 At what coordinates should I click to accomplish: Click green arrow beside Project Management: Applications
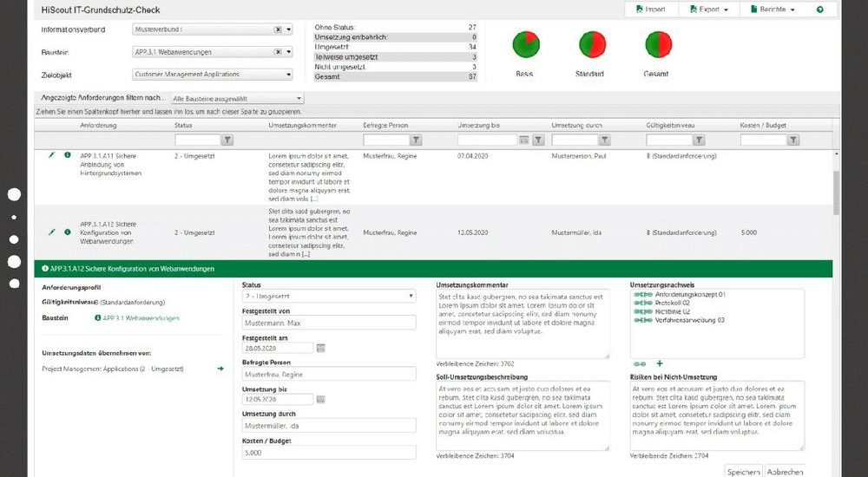pos(220,369)
